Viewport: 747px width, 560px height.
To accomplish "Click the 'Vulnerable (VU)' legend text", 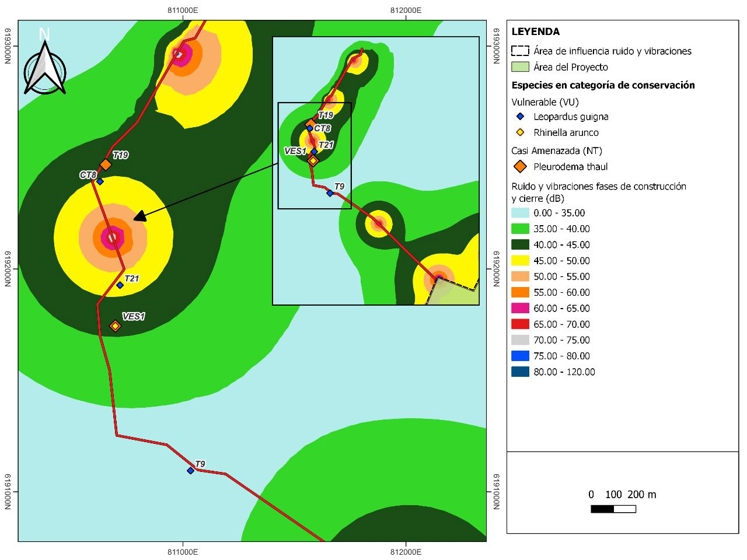I will (544, 102).
